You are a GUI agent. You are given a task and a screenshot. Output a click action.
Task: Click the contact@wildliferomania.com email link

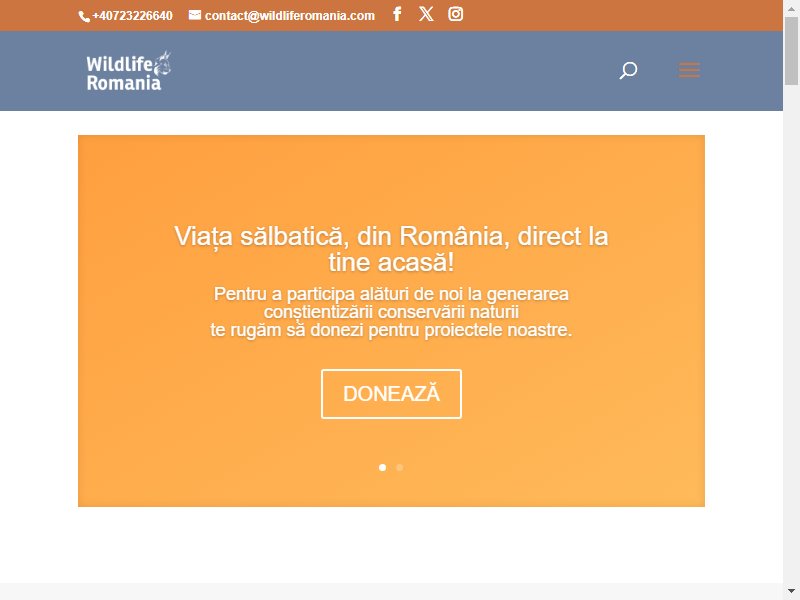290,16
